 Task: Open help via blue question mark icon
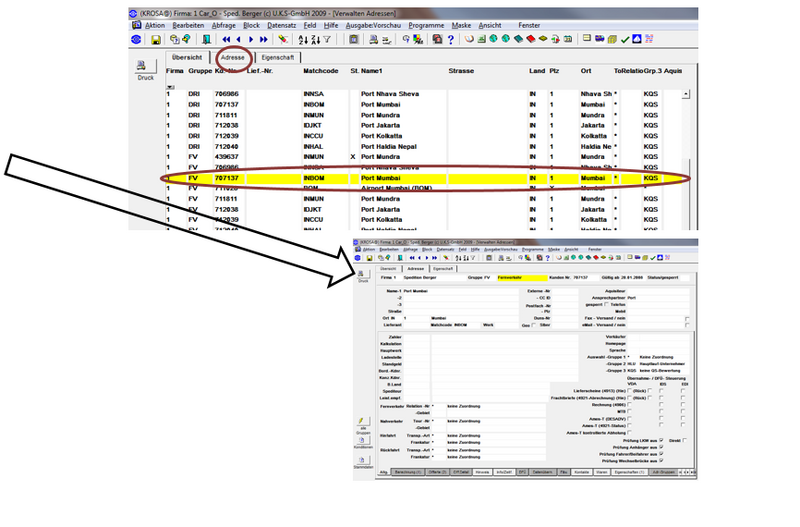[451, 39]
